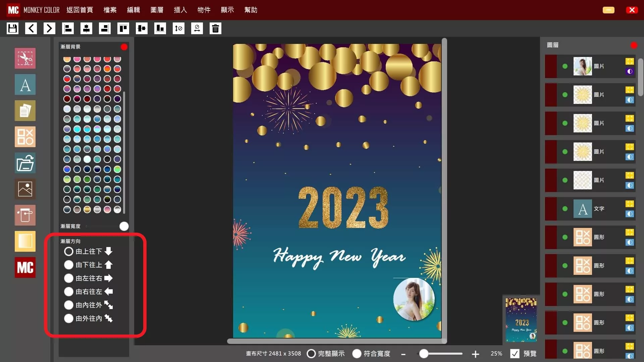Click the save disk icon in toolbar
Image resolution: width=644 pixels, height=362 pixels.
[x=13, y=28]
